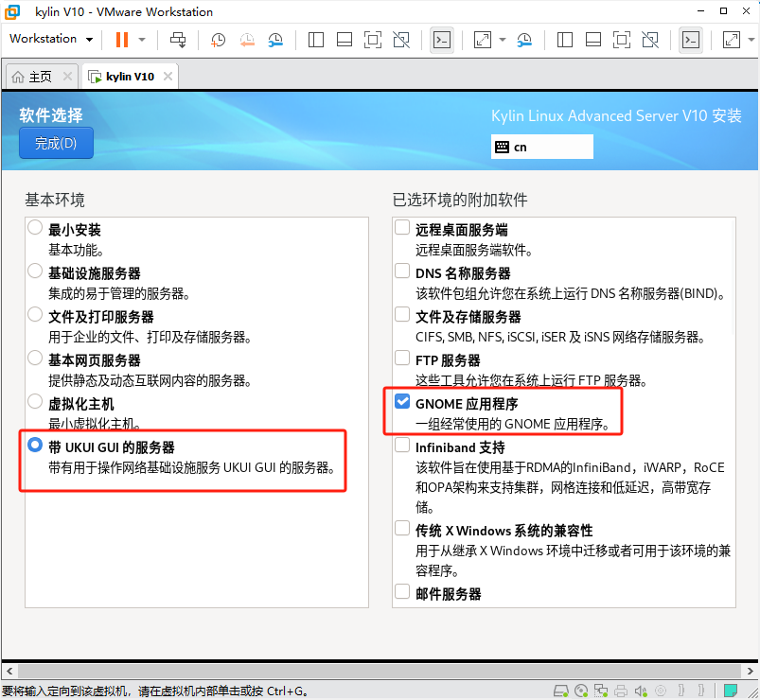Check the 传统 X Windows 系统的兼容性 checkbox
Viewport: 760px width, 700px height.
point(402,528)
